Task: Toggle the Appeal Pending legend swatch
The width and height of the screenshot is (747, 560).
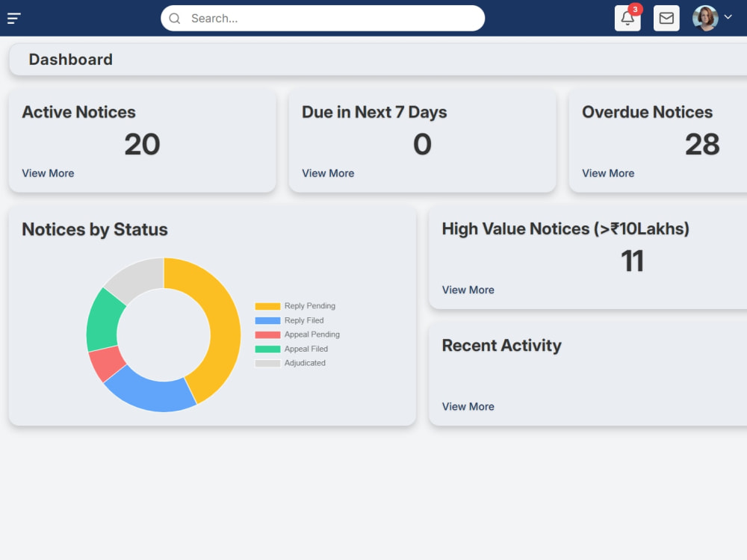Action: click(267, 335)
